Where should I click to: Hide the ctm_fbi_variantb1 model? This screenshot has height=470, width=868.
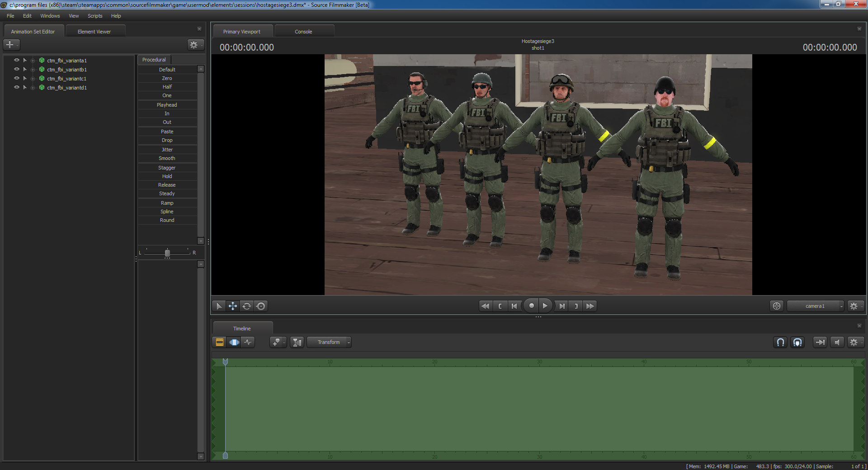[x=17, y=69]
